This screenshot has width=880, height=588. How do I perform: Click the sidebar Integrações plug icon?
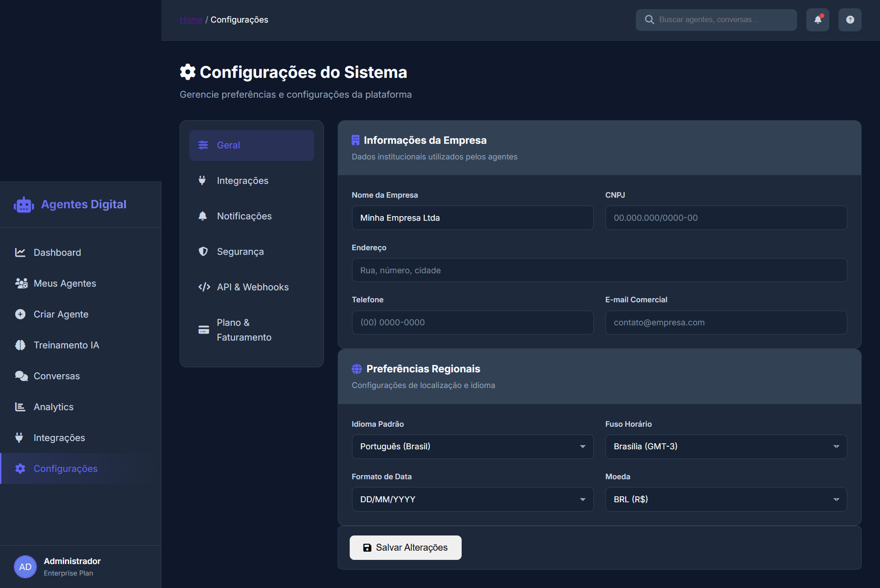point(19,438)
